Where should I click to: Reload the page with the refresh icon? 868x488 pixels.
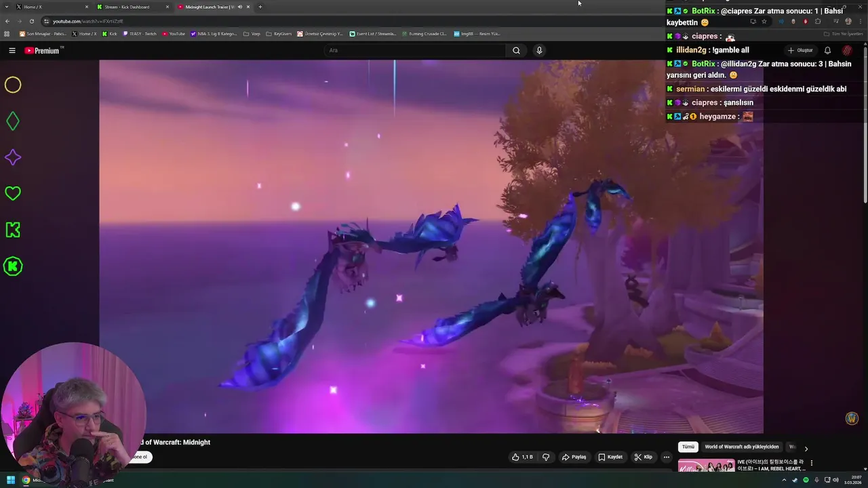click(x=31, y=21)
